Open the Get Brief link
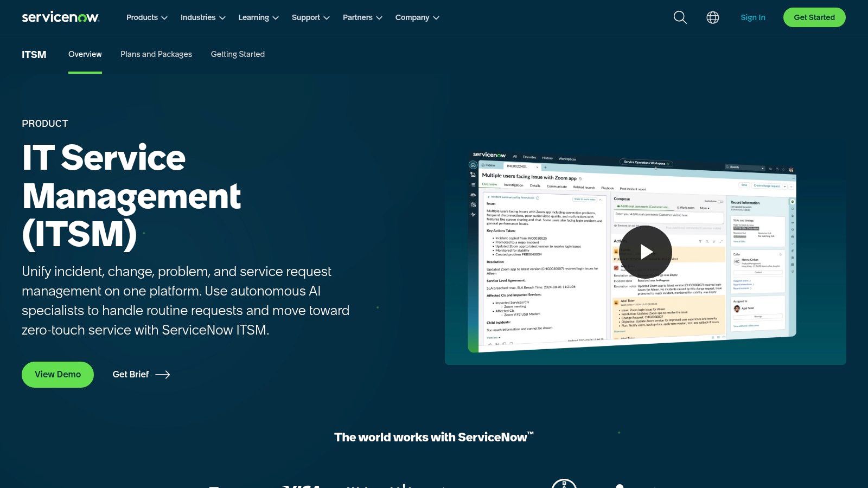The height and width of the screenshot is (488, 868). click(141, 375)
